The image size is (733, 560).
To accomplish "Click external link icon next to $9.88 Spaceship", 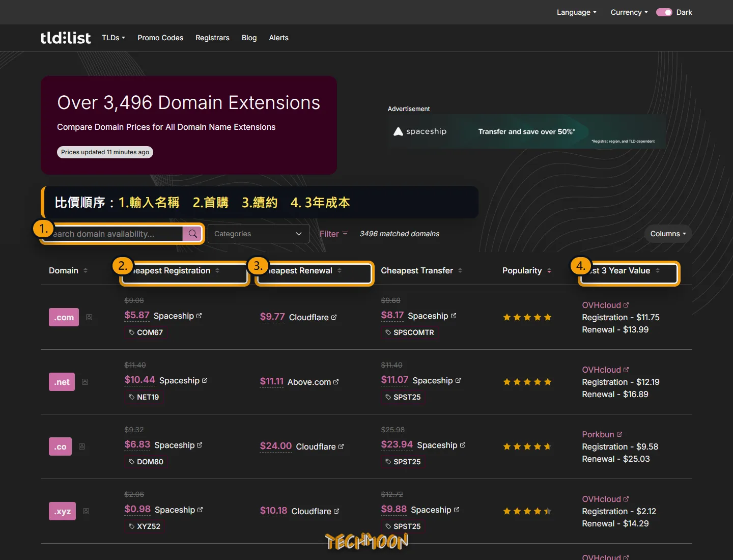I will [x=457, y=510].
